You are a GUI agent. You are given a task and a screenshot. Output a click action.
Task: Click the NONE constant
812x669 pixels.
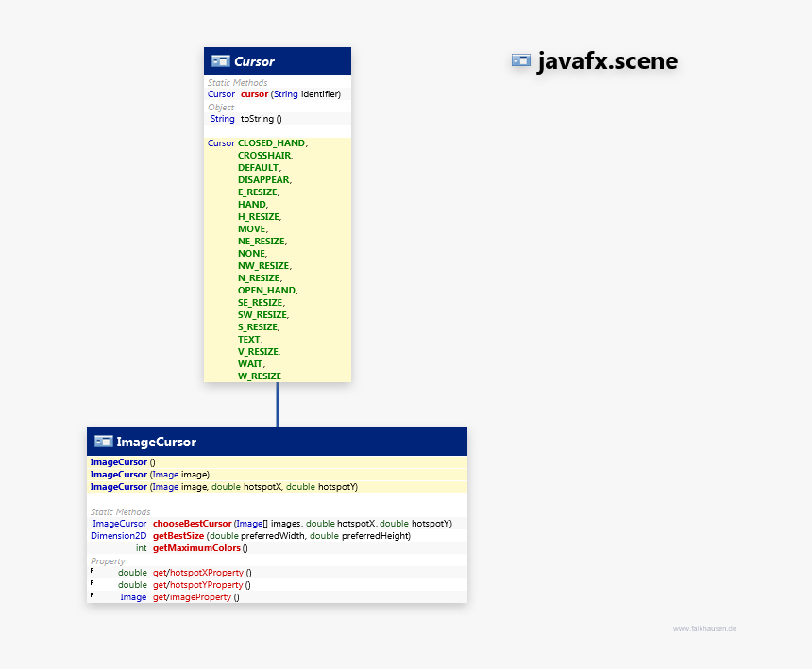click(x=253, y=254)
